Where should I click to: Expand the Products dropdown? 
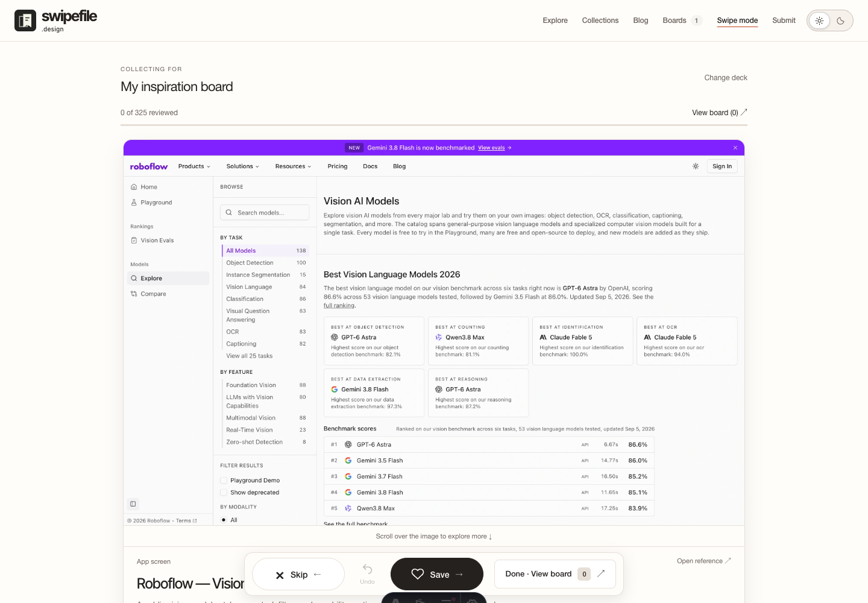pyautogui.click(x=194, y=166)
